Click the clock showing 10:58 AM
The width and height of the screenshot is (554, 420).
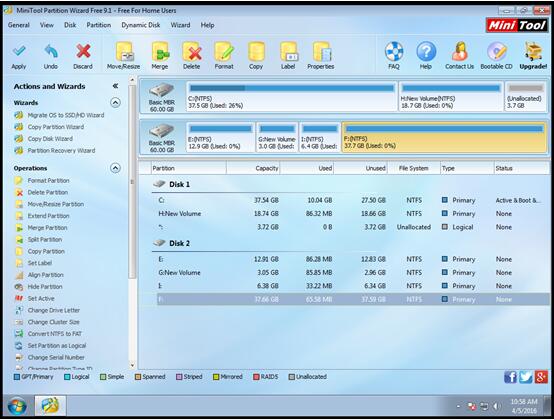coord(524,402)
